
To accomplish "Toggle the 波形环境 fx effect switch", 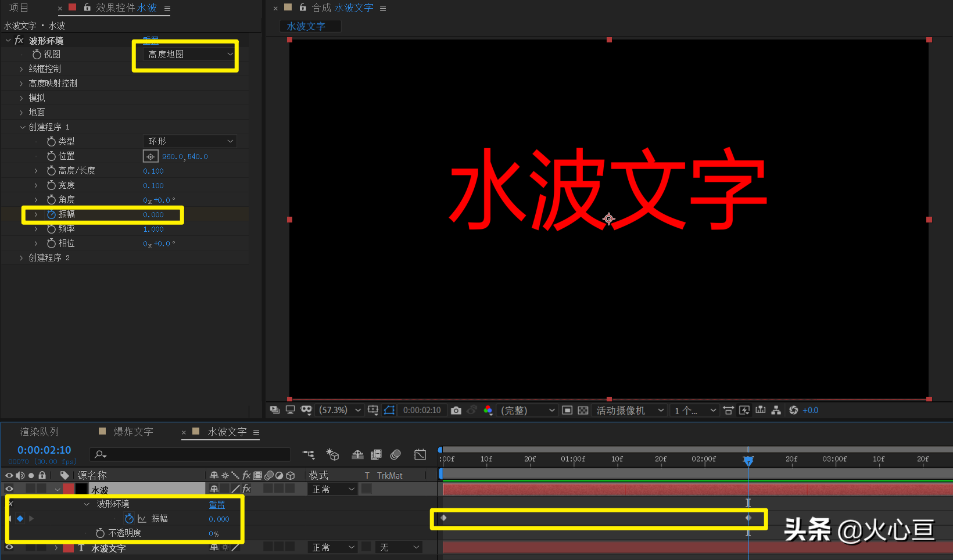I will (x=19, y=40).
